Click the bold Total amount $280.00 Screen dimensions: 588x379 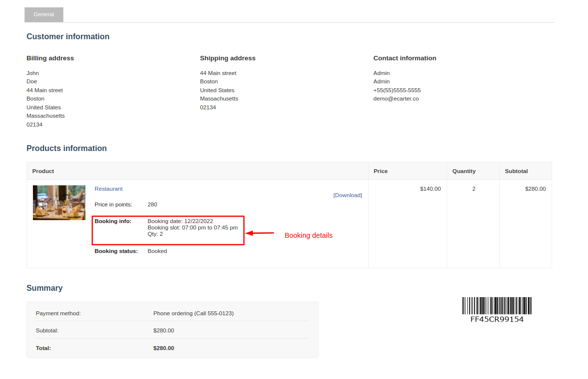[x=163, y=348]
